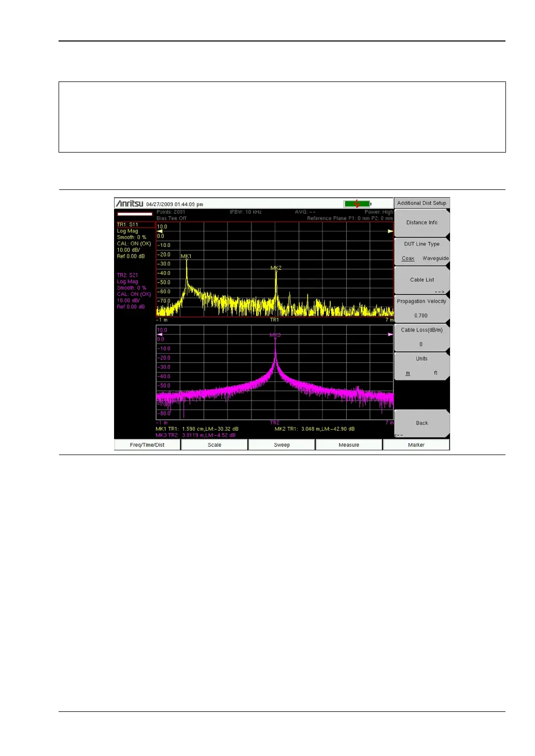This screenshot has height=756, width=535.
Task: Click the magenta Ref 0.00 dB setting of TR2
Action: pos(131,307)
